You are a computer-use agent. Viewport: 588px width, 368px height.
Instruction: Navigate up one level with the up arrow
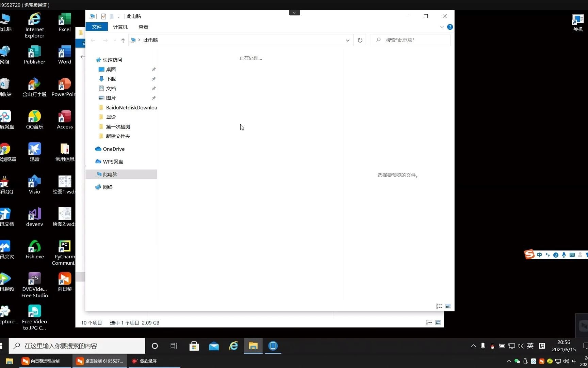click(x=123, y=40)
